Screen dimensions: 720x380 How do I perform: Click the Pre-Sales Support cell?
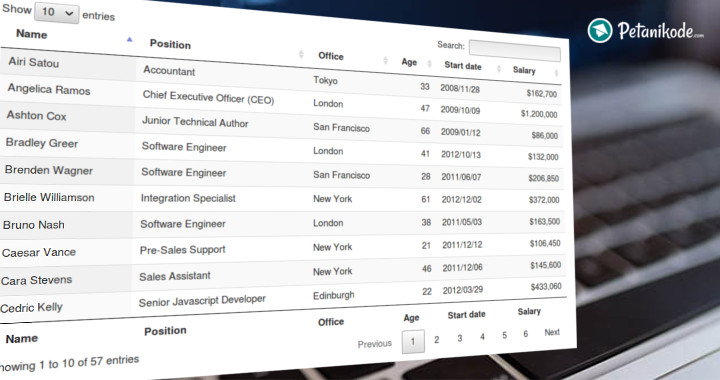[182, 250]
